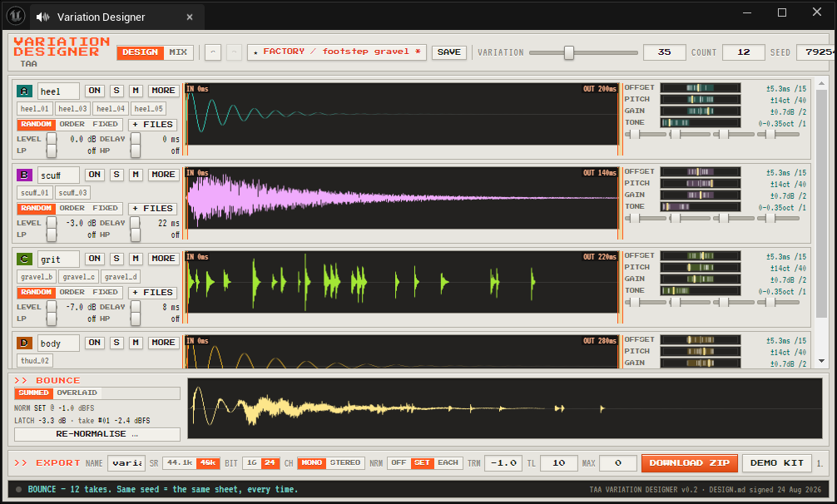Click the COUNT input field
The height and width of the screenshot is (504, 837).
pyautogui.click(x=744, y=52)
